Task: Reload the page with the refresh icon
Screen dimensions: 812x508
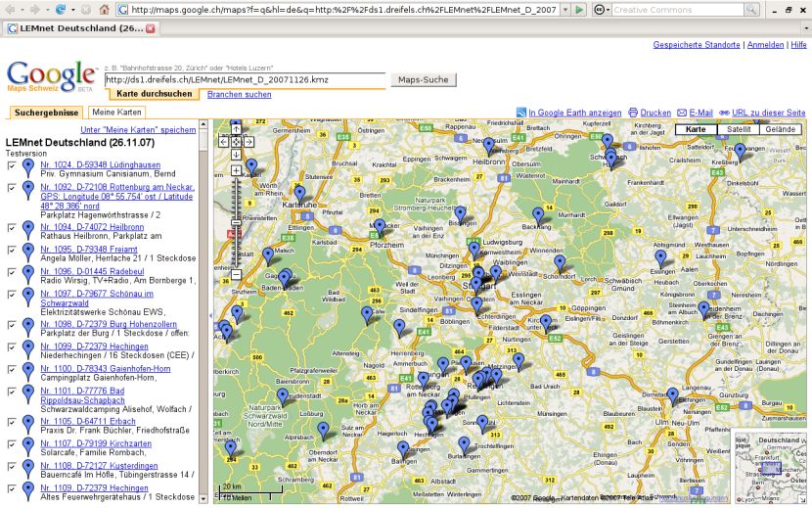Action: (x=61, y=10)
